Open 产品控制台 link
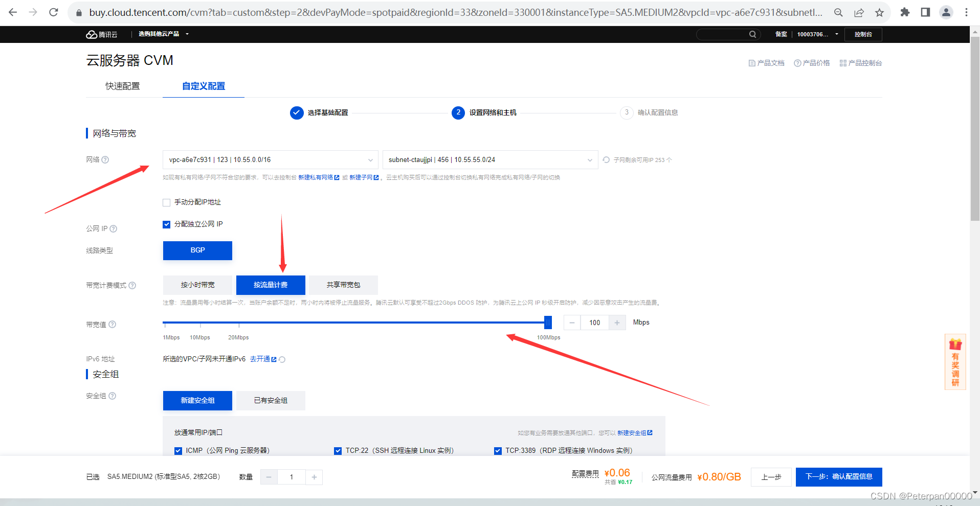The width and height of the screenshot is (980, 506). click(861, 63)
